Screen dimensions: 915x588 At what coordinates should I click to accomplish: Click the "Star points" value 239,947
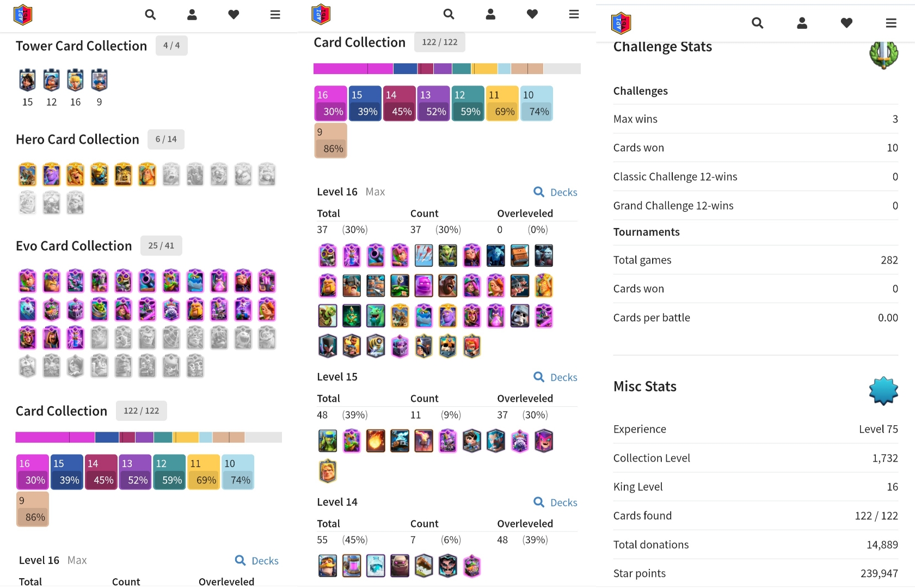[x=879, y=573]
